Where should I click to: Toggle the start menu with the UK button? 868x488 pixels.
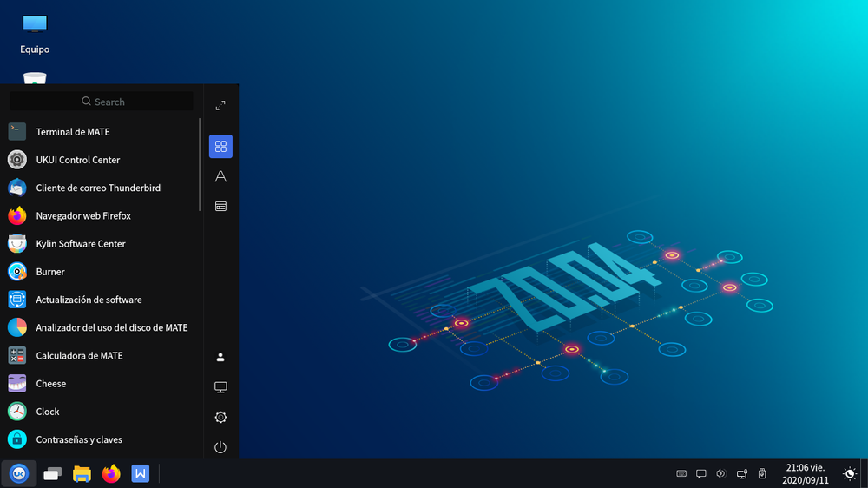pos(19,473)
